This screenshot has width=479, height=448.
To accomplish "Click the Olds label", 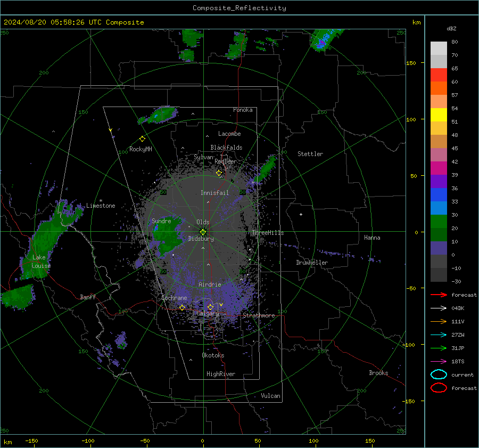I will tap(203, 222).
